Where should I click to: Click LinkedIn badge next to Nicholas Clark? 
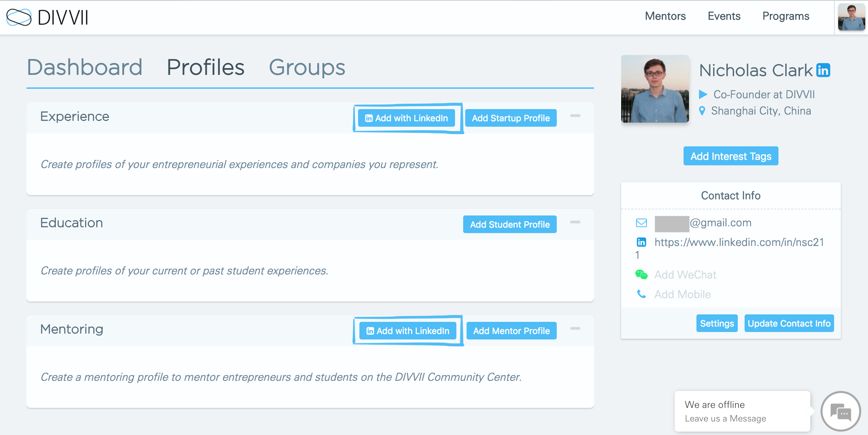coord(823,70)
